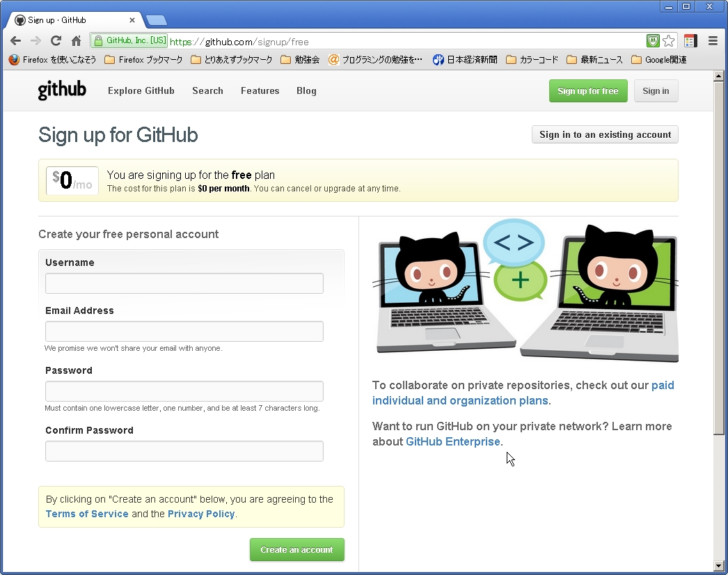Open the Google関連 bookmark folder
Screen dimensions: 728x575
click(x=659, y=59)
